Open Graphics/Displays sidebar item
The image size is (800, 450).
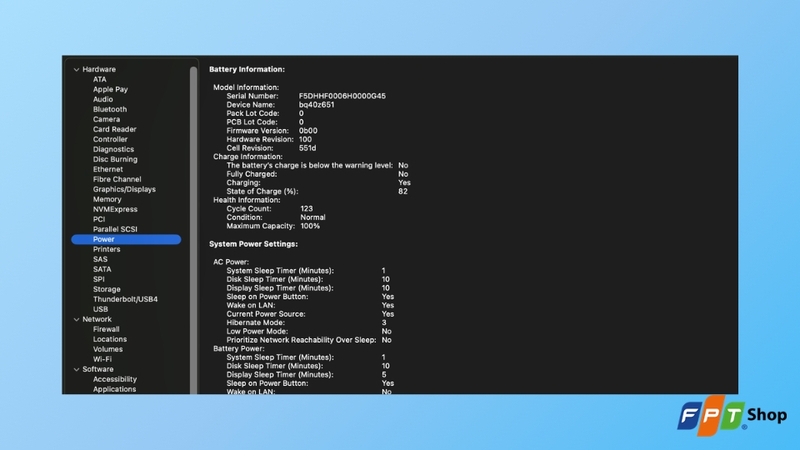(124, 189)
